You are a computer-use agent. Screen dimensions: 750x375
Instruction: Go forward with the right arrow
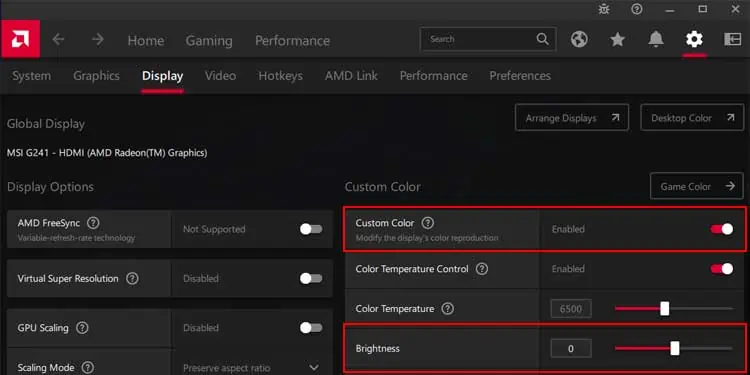tap(98, 39)
